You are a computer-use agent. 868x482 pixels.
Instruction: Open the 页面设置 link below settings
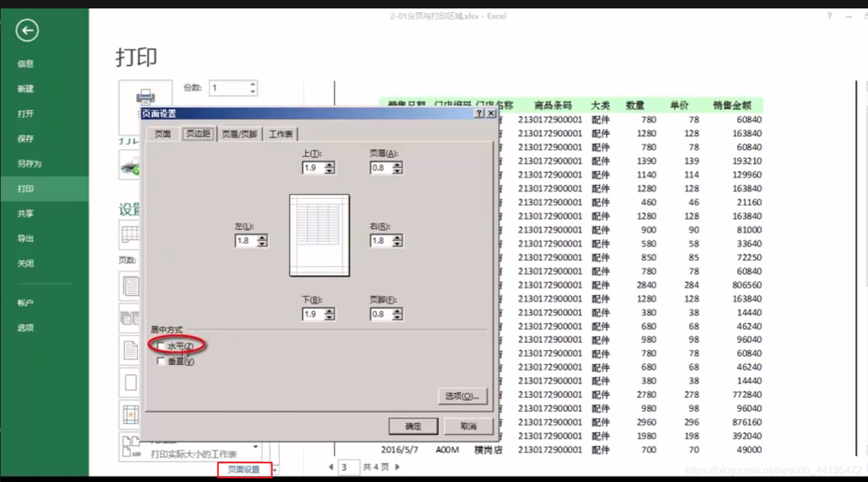click(244, 470)
